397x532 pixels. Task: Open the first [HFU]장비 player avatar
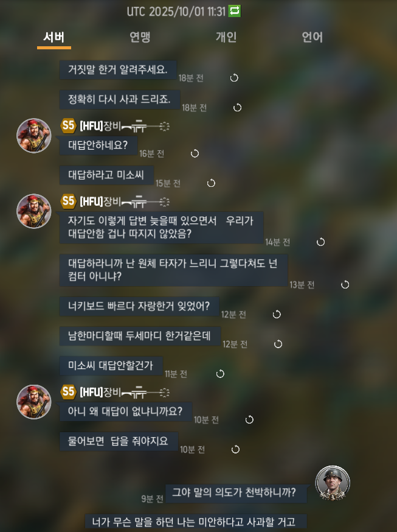[x=34, y=135]
